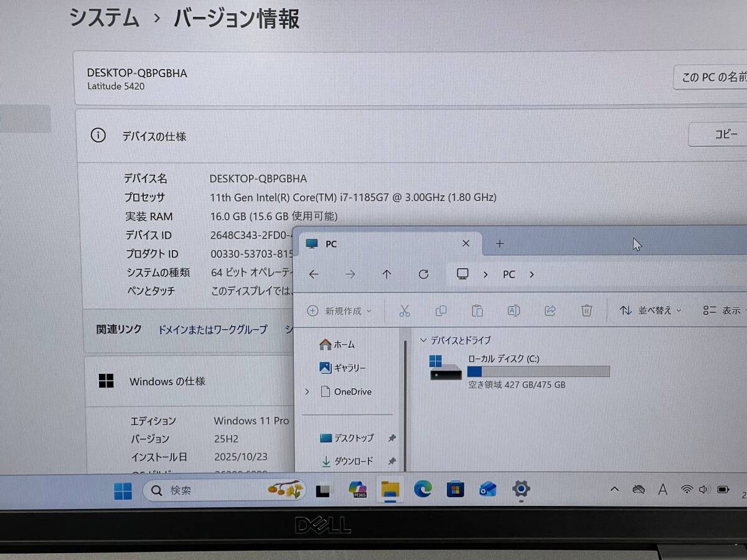
Task: Click コピー button in Settings device specs
Action: (x=718, y=134)
